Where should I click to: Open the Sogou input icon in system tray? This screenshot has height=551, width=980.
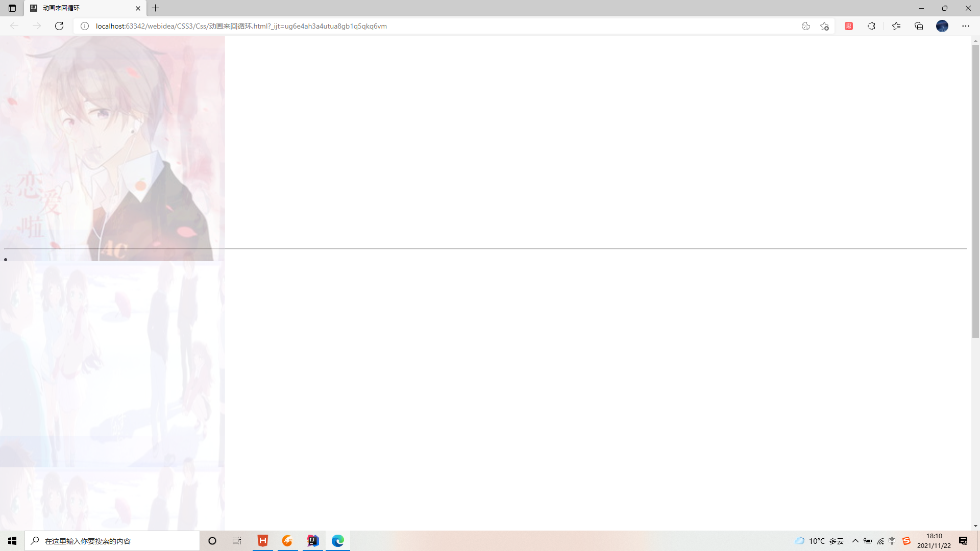906,541
